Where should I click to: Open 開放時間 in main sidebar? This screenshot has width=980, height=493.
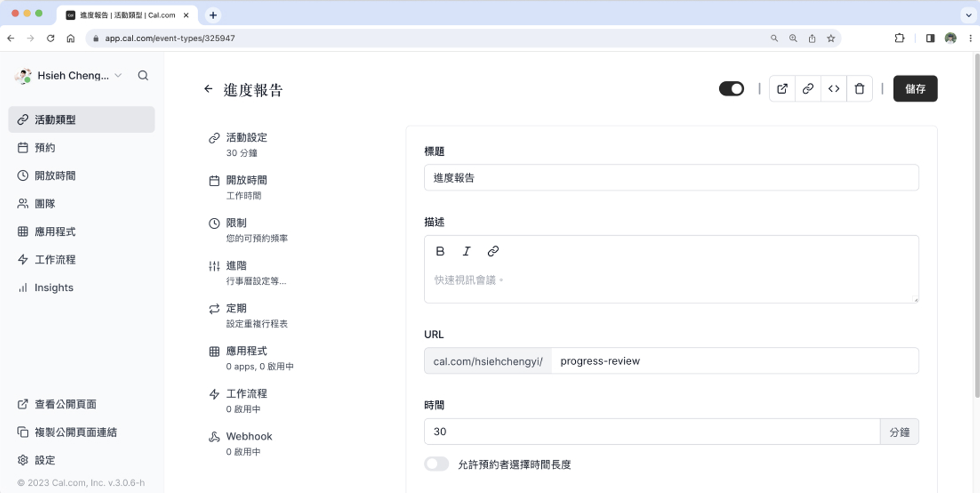tap(82, 175)
